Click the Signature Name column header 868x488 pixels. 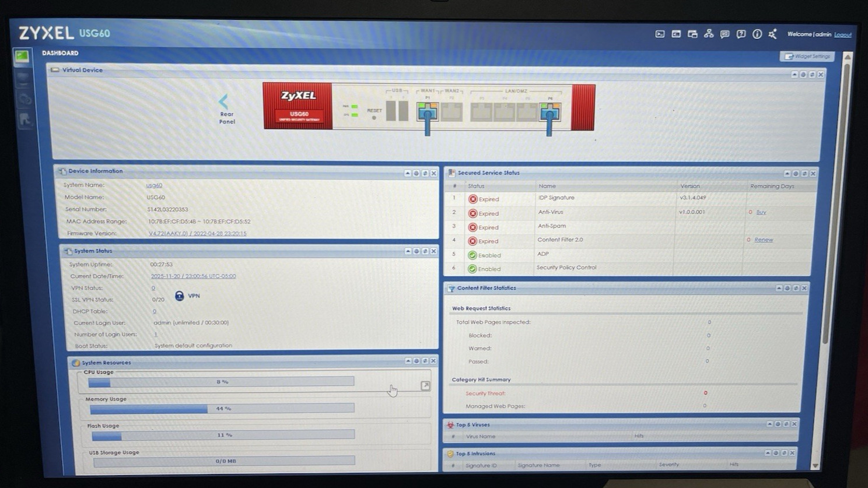pyautogui.click(x=538, y=465)
